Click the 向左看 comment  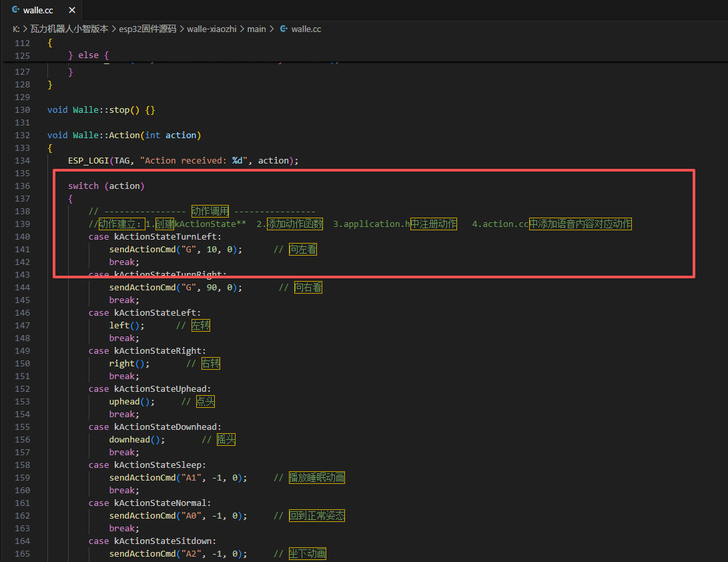tap(303, 250)
